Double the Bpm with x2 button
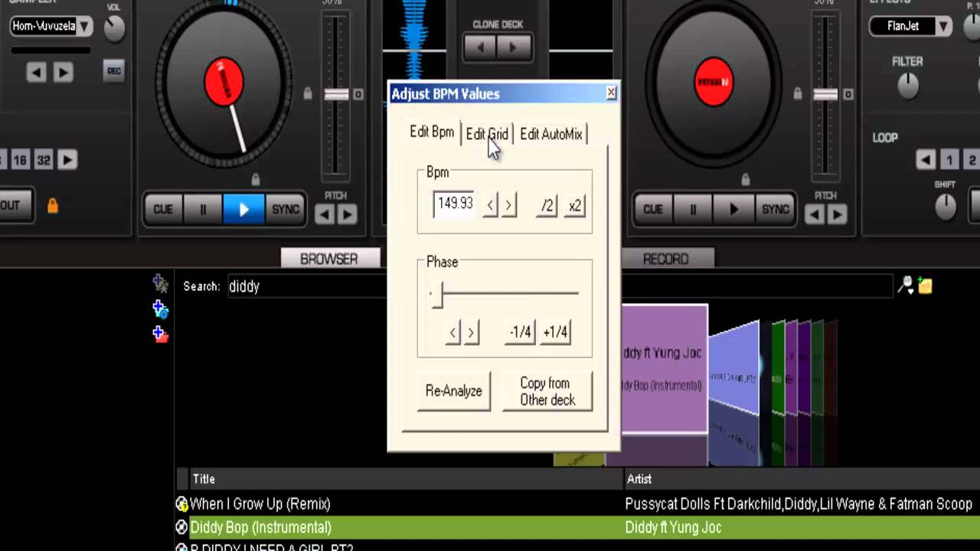Screen dimensions: 980x551 (x=575, y=205)
